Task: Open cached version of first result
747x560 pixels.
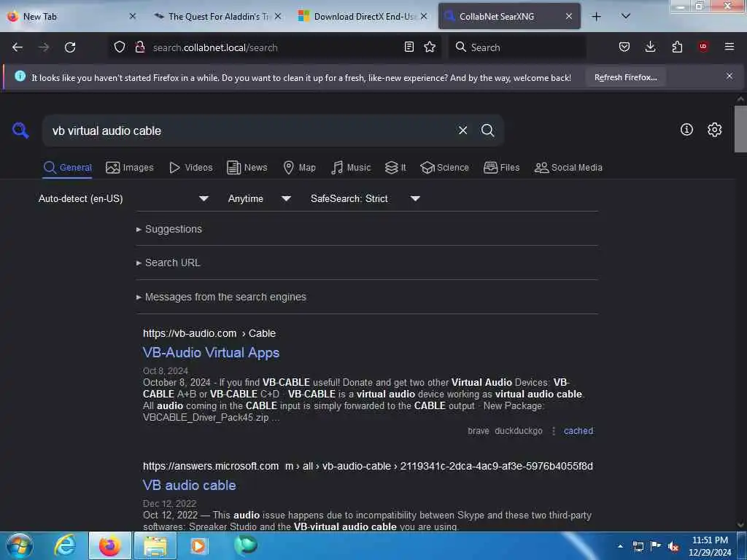Action: pos(578,431)
